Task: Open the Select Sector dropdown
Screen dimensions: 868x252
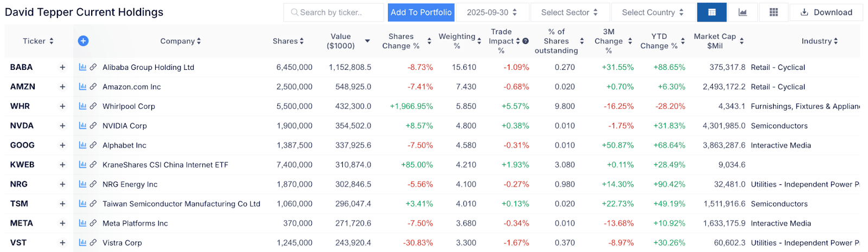Action: tap(569, 12)
